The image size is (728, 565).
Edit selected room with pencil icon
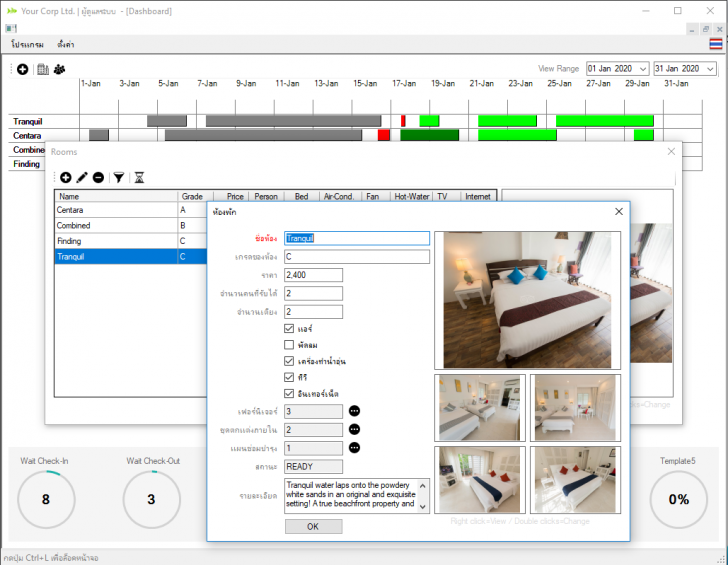point(82,177)
